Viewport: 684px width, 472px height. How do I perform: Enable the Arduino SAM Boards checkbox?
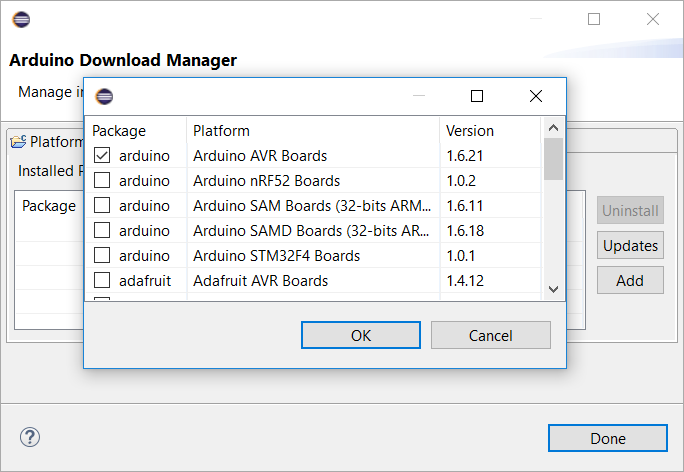click(x=102, y=205)
